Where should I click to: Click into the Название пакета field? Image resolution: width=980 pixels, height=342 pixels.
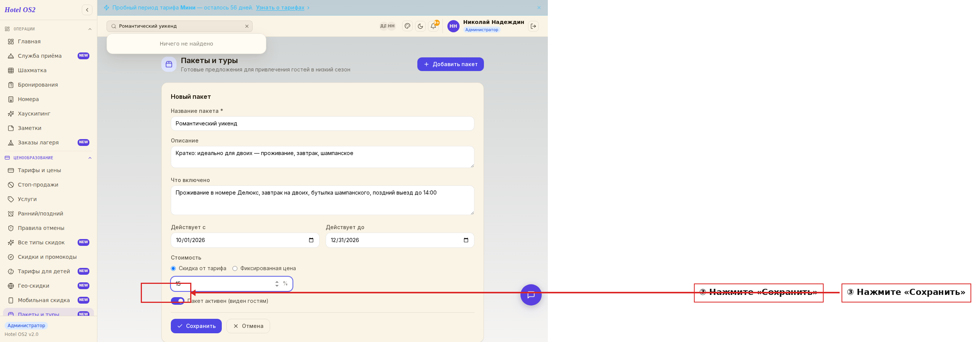(x=323, y=123)
